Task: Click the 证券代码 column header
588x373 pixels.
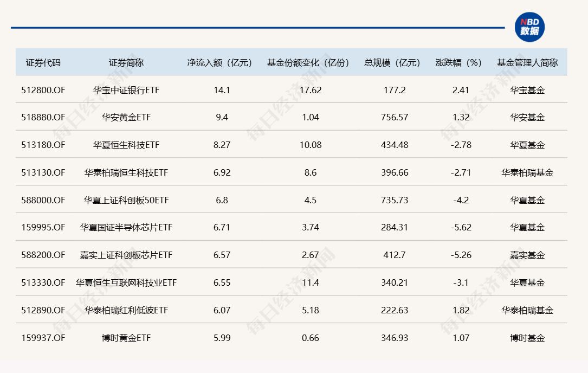Action: [x=43, y=62]
